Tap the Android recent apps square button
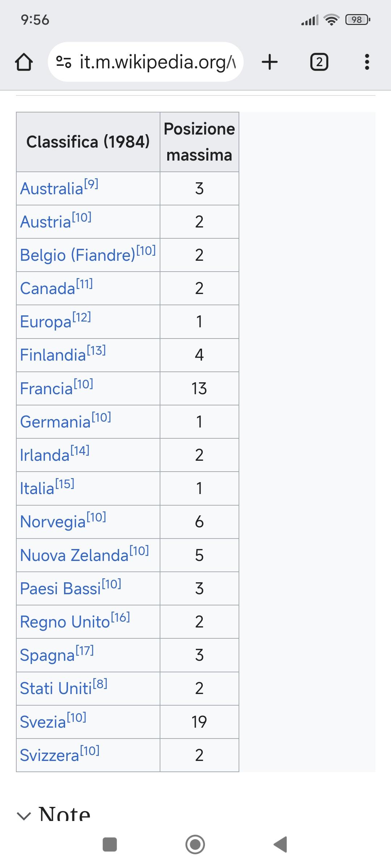Image resolution: width=391 pixels, height=868 pixels. (110, 844)
